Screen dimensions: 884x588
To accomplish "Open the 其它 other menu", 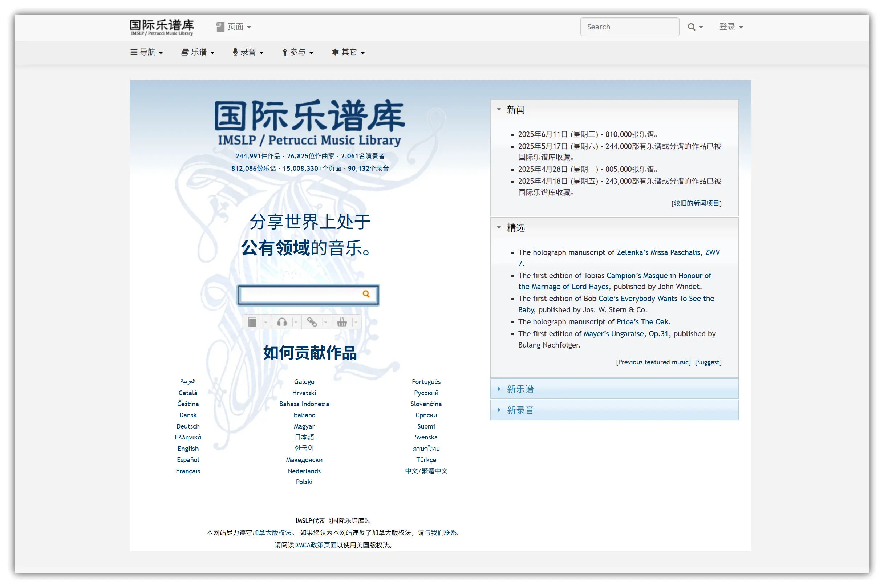I will 348,52.
